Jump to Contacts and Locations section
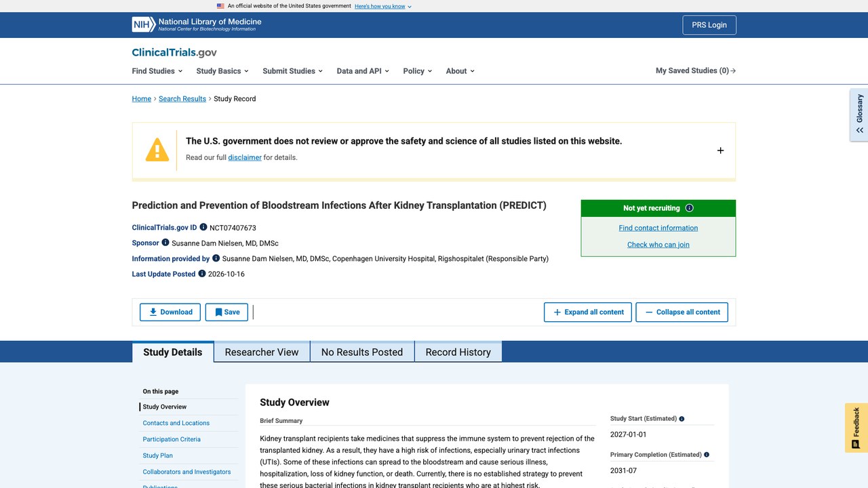868x488 pixels. click(176, 423)
